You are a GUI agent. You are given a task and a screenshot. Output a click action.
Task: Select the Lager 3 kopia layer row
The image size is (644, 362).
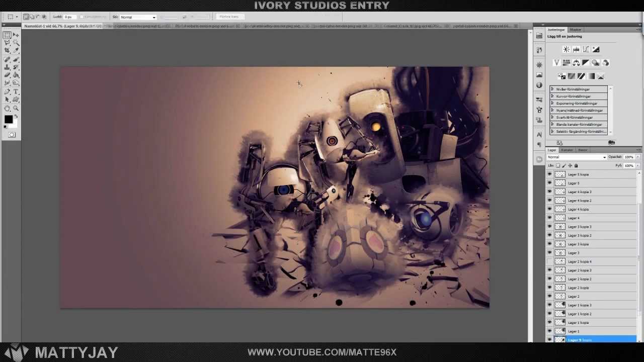[x=591, y=244]
